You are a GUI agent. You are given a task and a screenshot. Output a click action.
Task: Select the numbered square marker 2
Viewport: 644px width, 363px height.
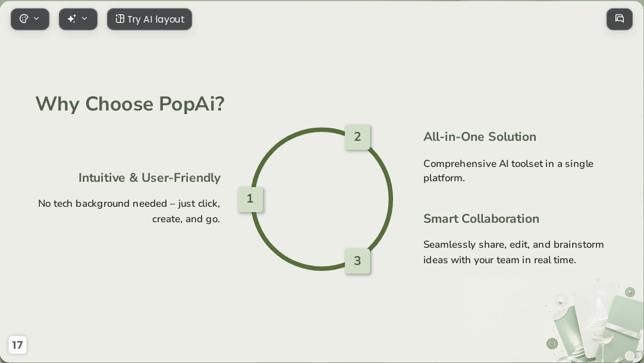tap(357, 137)
